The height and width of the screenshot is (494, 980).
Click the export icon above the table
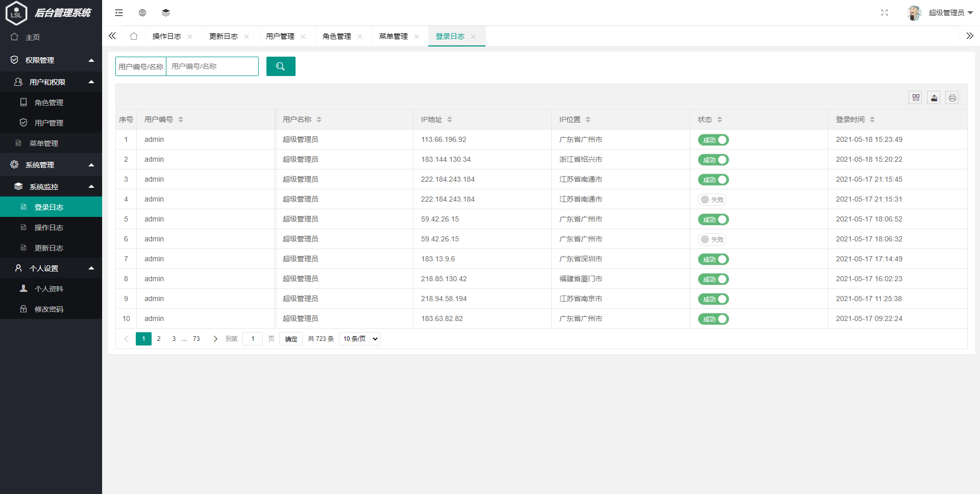tap(934, 97)
